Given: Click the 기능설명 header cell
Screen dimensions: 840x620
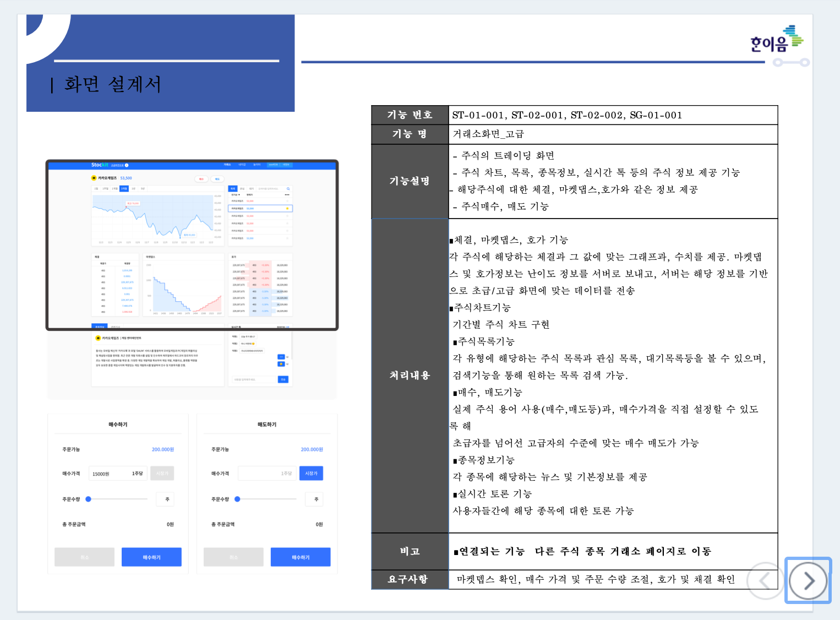Looking at the screenshot, I should [x=410, y=181].
